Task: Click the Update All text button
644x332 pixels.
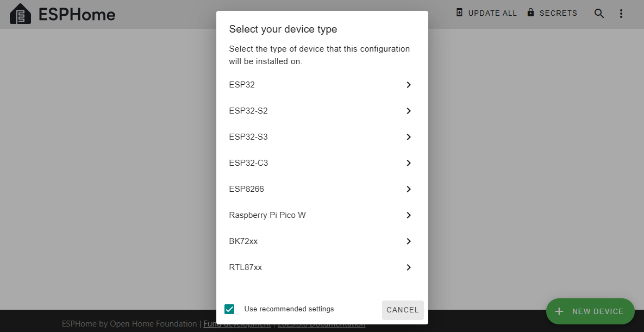Action: coord(492,13)
